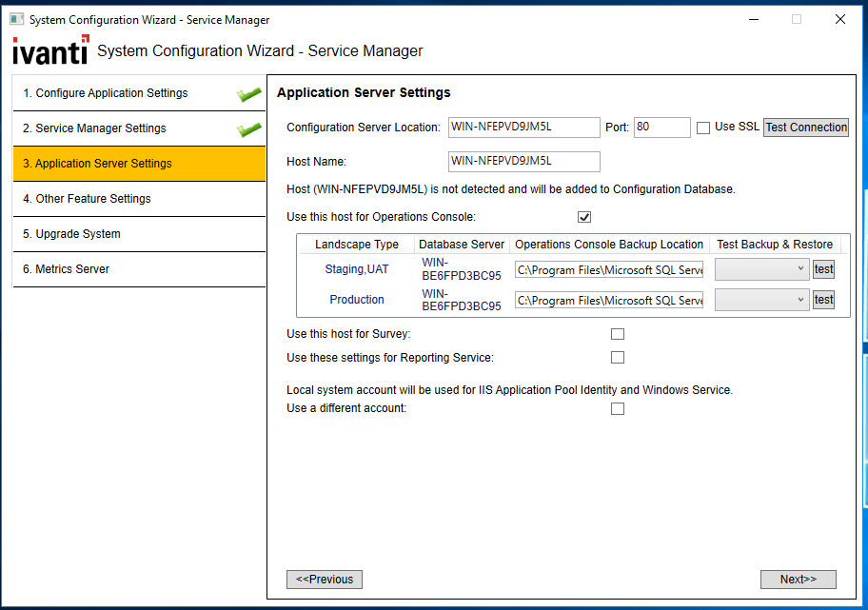The image size is (868, 610).
Task: Tick the Use a different account checkbox
Action: pos(618,408)
